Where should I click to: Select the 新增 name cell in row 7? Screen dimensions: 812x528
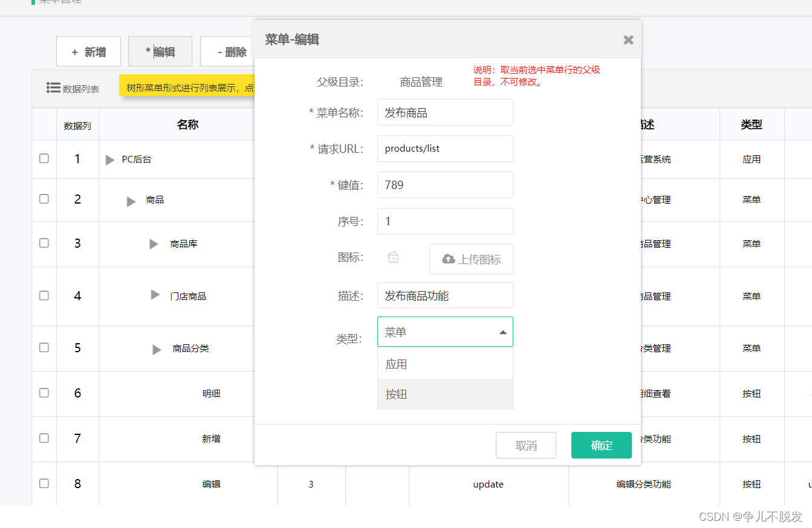[211, 439]
